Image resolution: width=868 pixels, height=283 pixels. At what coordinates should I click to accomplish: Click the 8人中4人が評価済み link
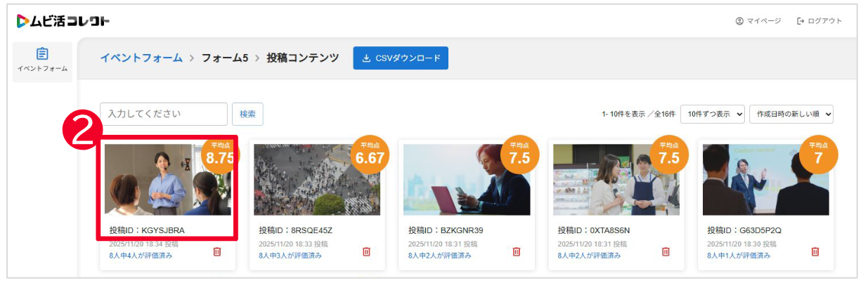tap(141, 256)
